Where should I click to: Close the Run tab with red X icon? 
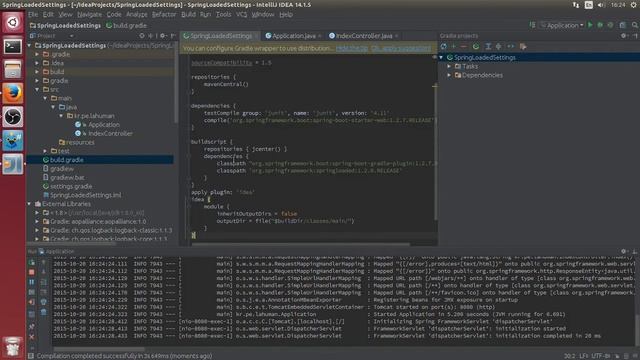point(31,337)
